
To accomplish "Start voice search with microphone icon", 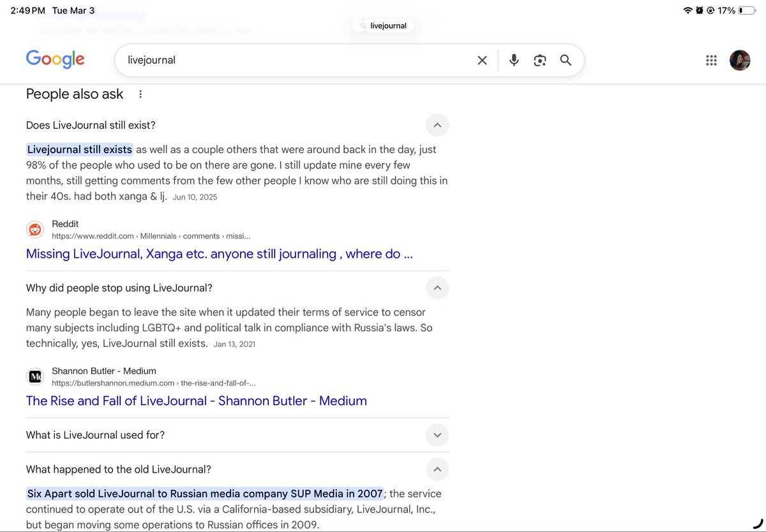I will tap(514, 60).
